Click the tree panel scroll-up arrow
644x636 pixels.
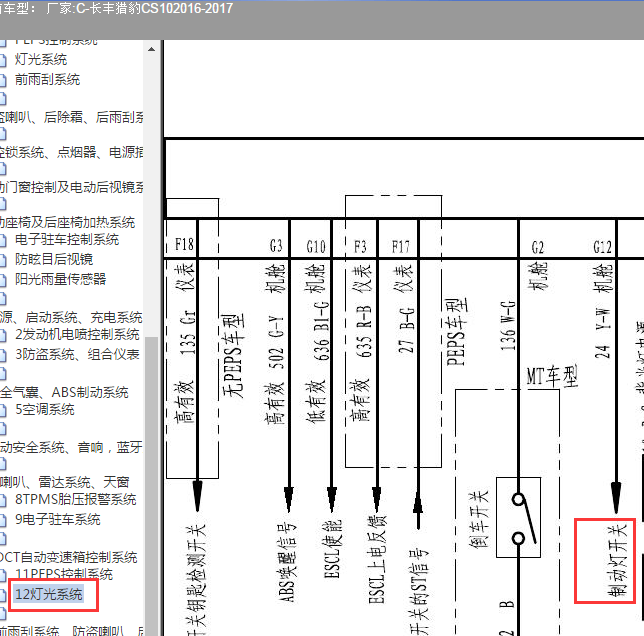(x=151, y=49)
